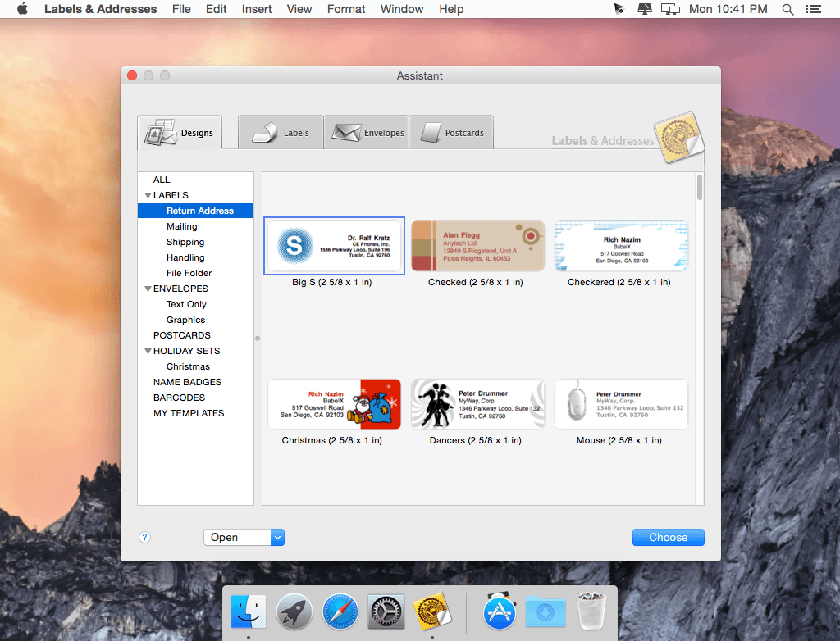
Task: Switch to the Labels tab
Action: coord(281,132)
